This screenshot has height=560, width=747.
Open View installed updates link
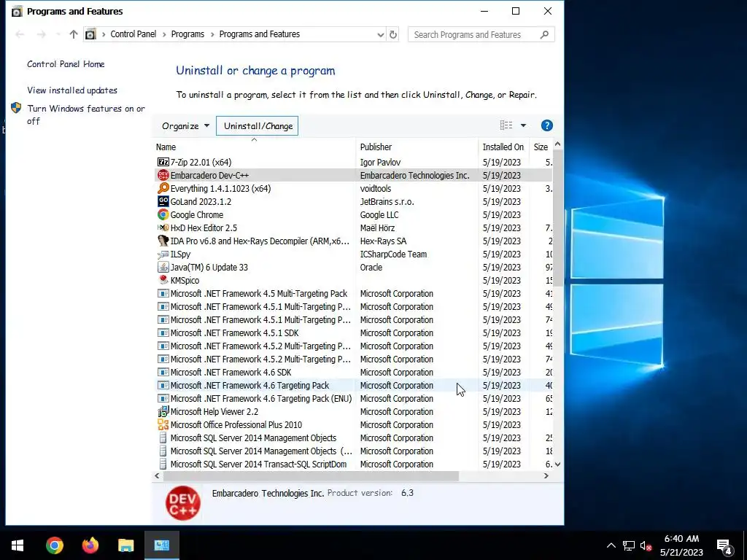point(72,90)
